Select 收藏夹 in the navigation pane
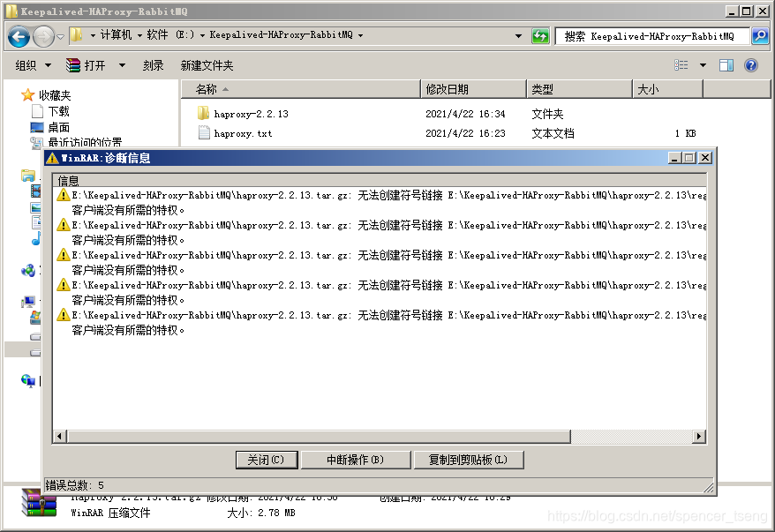Image resolution: width=775 pixels, height=532 pixels. pyautogui.click(x=55, y=95)
